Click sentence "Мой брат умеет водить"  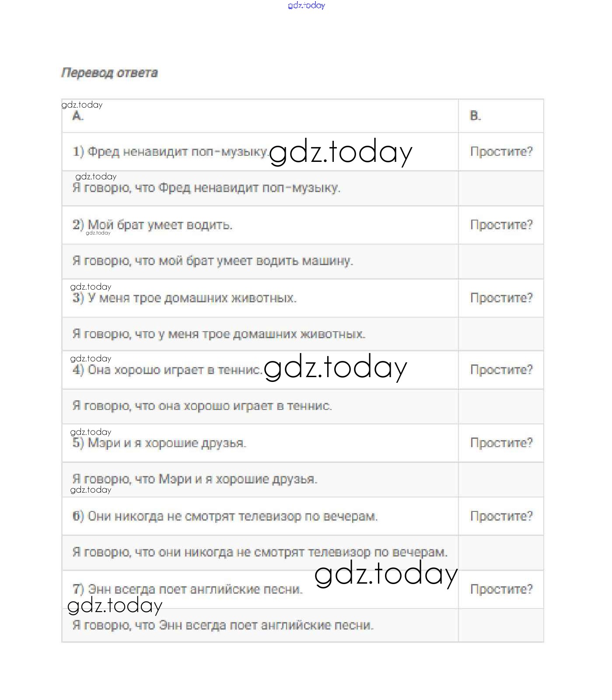pyautogui.click(x=152, y=225)
